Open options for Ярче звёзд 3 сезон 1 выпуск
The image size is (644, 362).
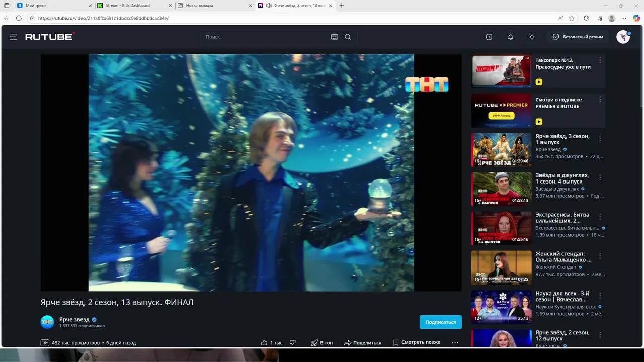(x=600, y=139)
